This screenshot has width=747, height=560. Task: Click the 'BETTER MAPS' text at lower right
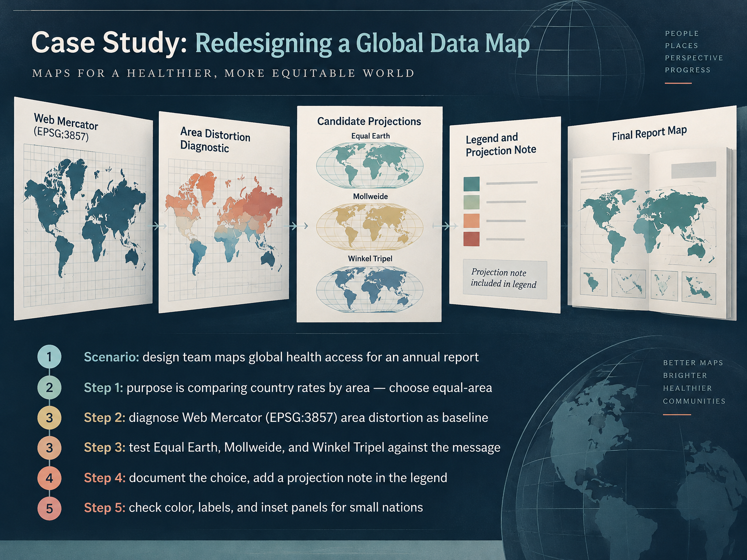tap(693, 363)
